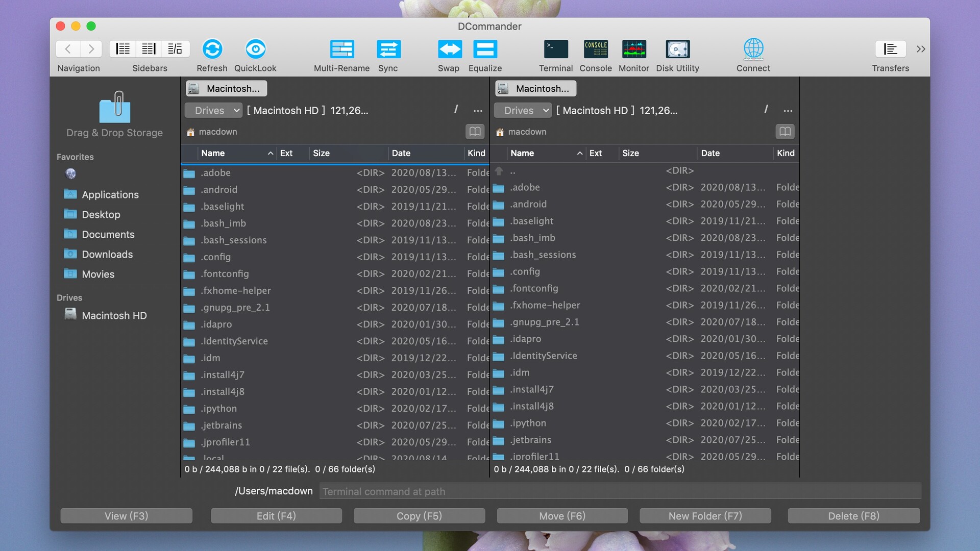Open the left panel Drives dropdown

click(x=213, y=110)
